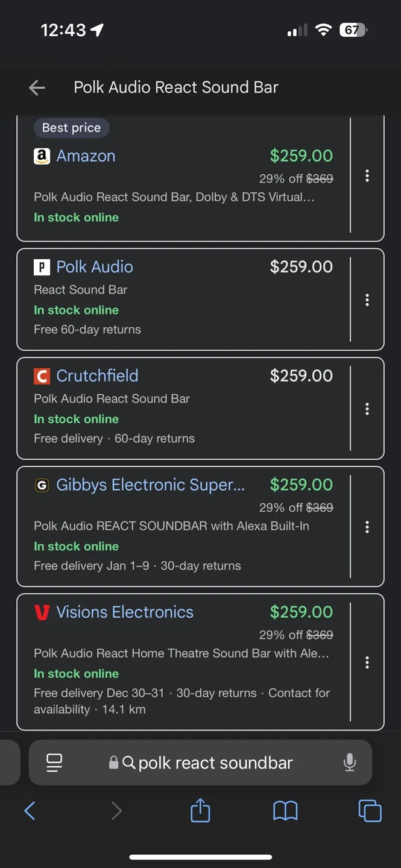401x868 pixels.
Task: Tap the reader appearance icon in search bar
Action: 54,763
